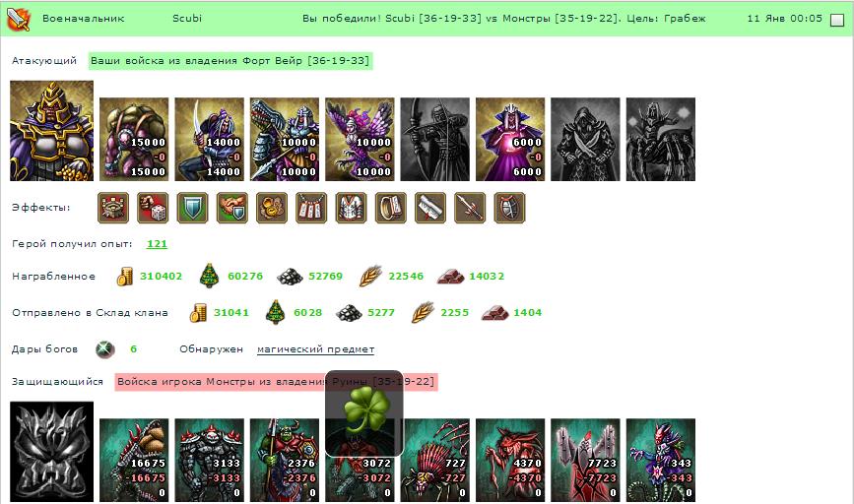
Task: Open the магический предмет link
Action: 315,348
